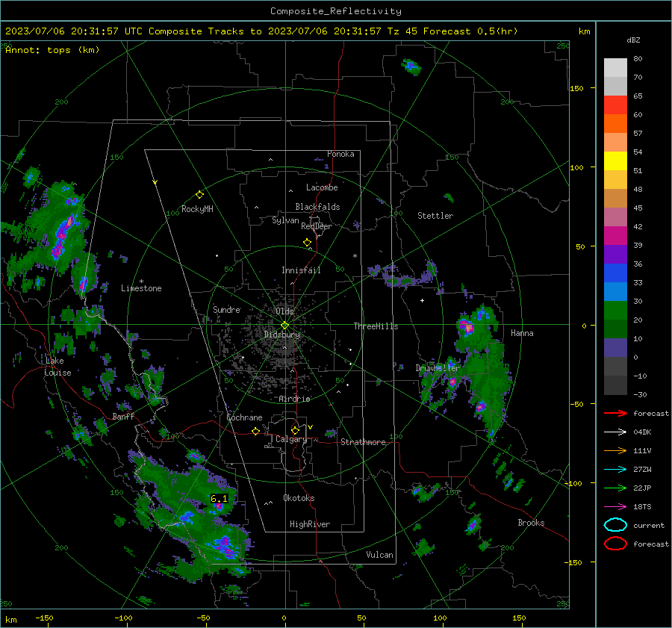The height and width of the screenshot is (628, 672).
Task: Click the ThreeHills city label
Action: pyautogui.click(x=376, y=326)
